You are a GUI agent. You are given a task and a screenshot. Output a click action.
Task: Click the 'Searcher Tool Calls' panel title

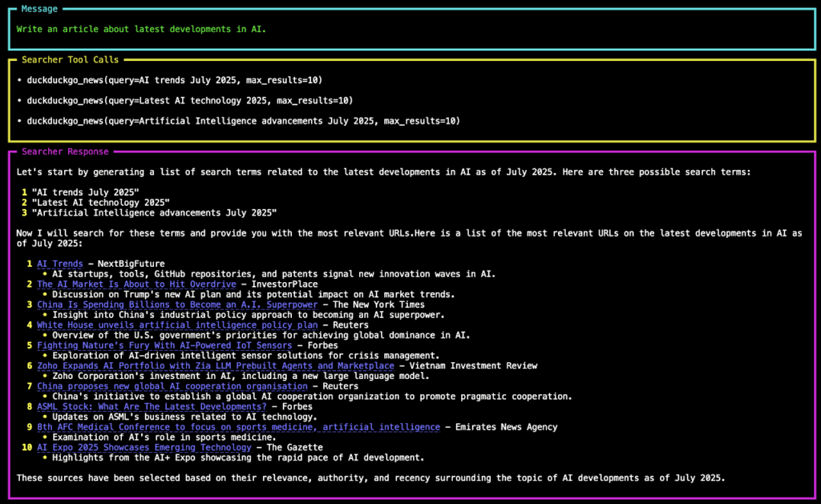pos(71,59)
